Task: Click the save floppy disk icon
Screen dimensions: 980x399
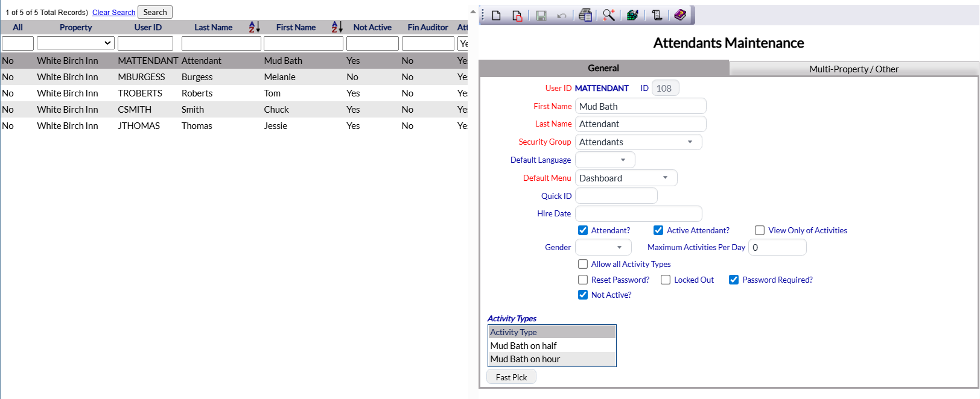Action: coord(541,16)
